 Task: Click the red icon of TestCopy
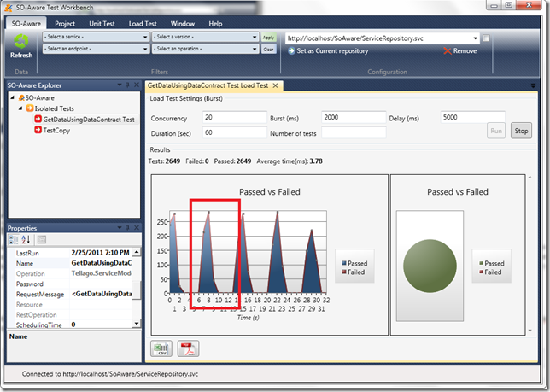coord(38,130)
